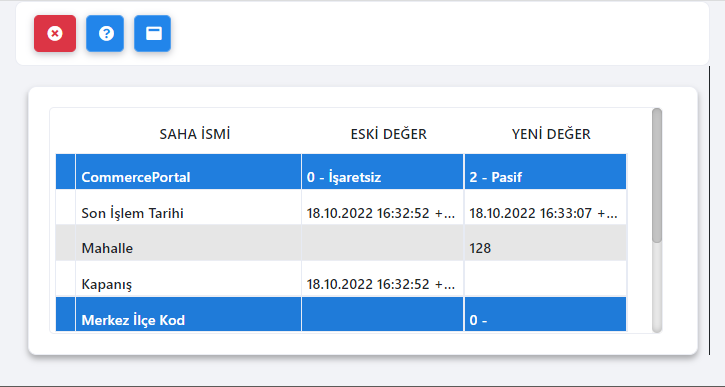Click Merkez İlçe Kod new value '0 -'
Screen dimensions: 725x387
546,314
